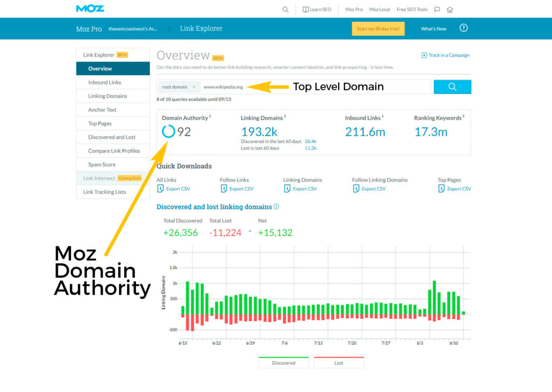Click the Top Pages download icon

pyautogui.click(x=441, y=189)
